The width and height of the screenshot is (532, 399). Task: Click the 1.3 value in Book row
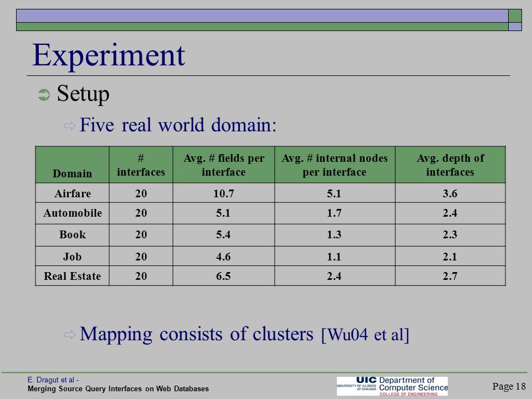point(334,235)
